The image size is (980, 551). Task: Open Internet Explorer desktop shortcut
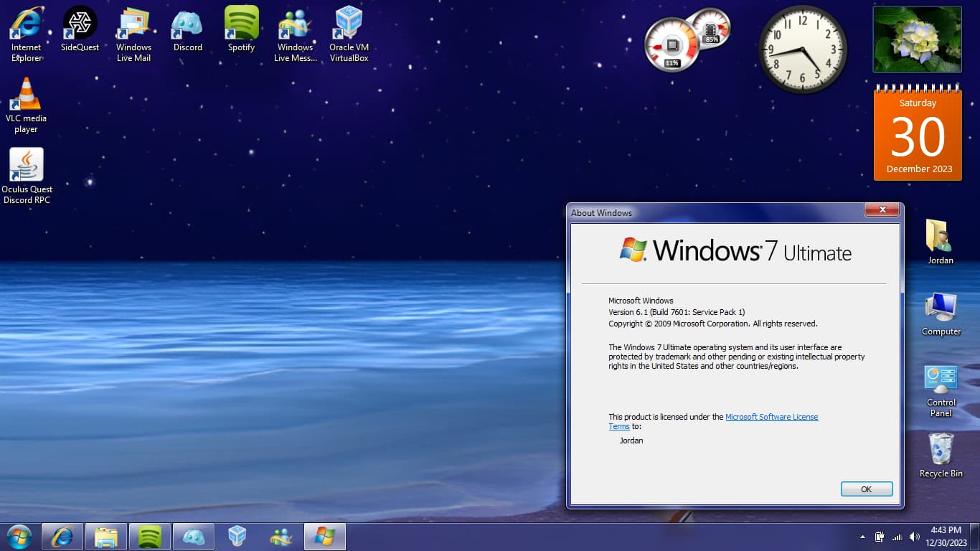[27, 34]
